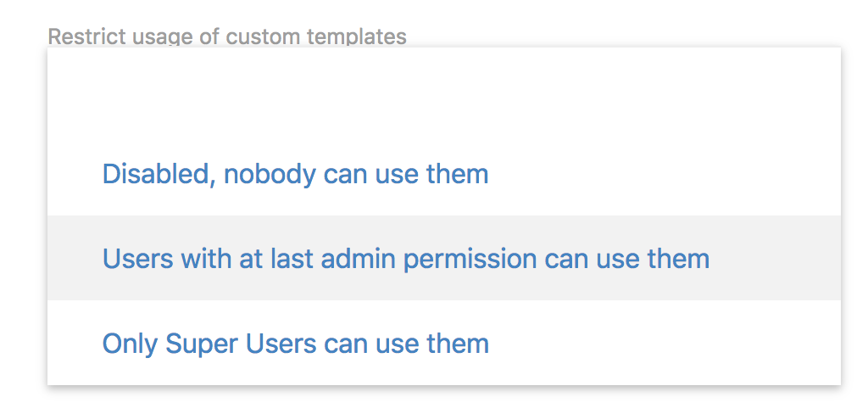Limit custom templates to Super Users only
The width and height of the screenshot is (868, 414).
click(295, 343)
